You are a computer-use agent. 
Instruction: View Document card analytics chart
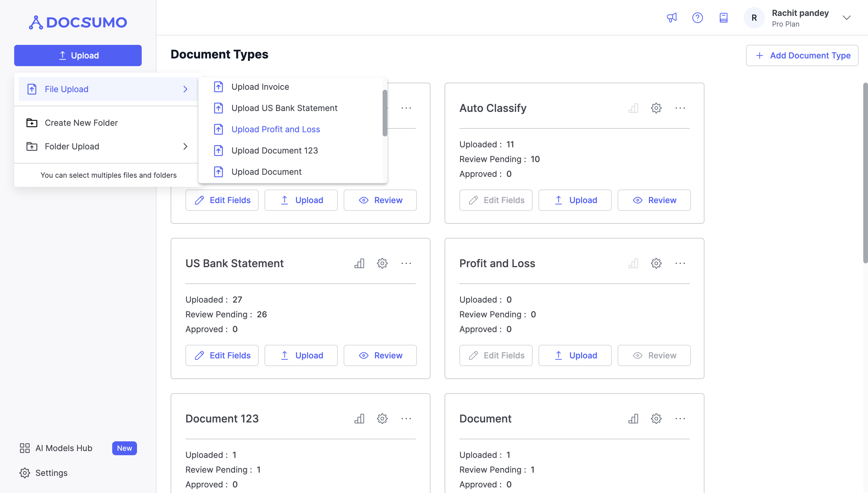tap(633, 419)
